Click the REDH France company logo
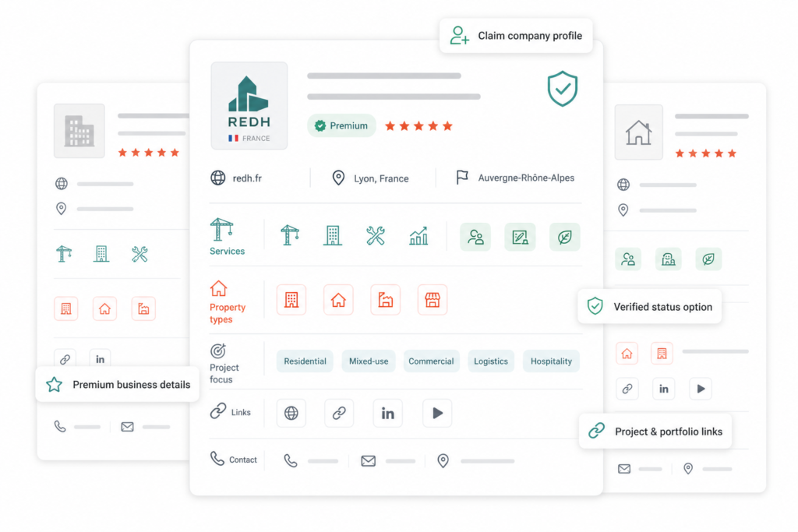Image resolution: width=798 pixels, height=532 pixels. 249,106
